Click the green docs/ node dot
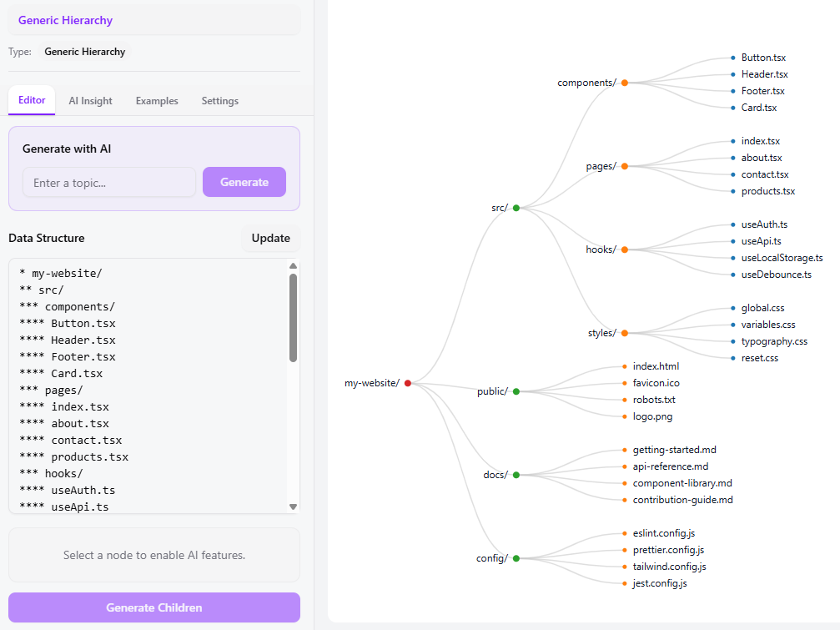Viewport: 840px width, 630px height. pyautogui.click(x=516, y=474)
